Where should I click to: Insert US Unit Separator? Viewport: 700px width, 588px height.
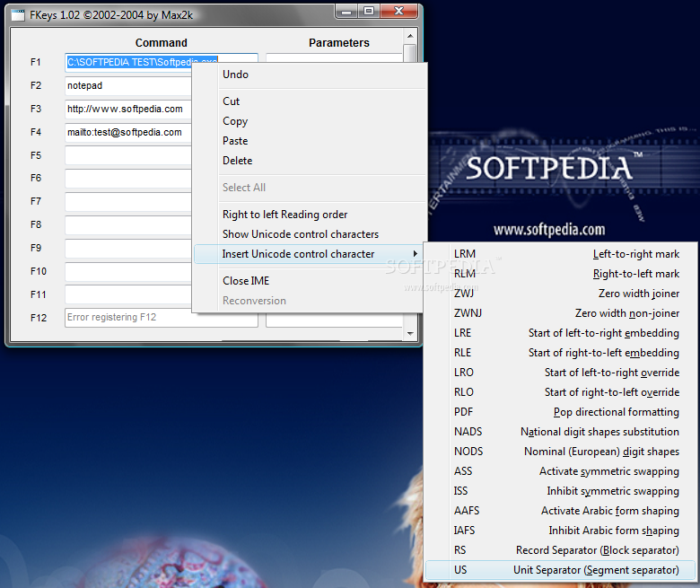tap(561, 570)
